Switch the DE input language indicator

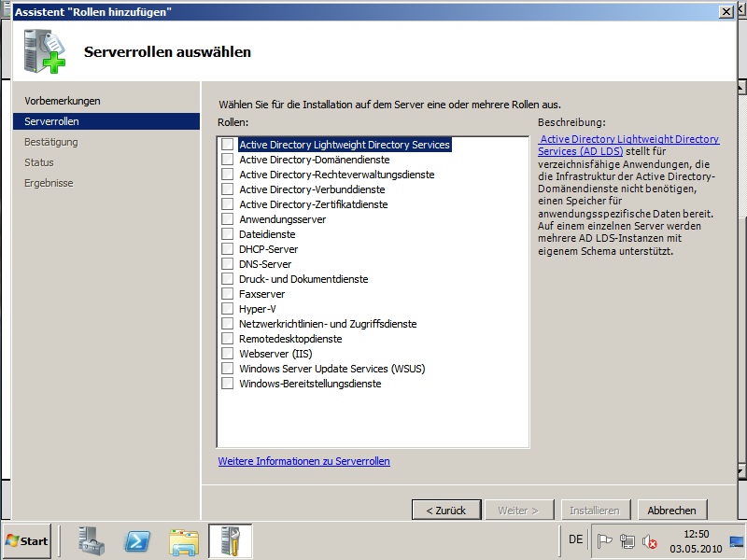(575, 539)
